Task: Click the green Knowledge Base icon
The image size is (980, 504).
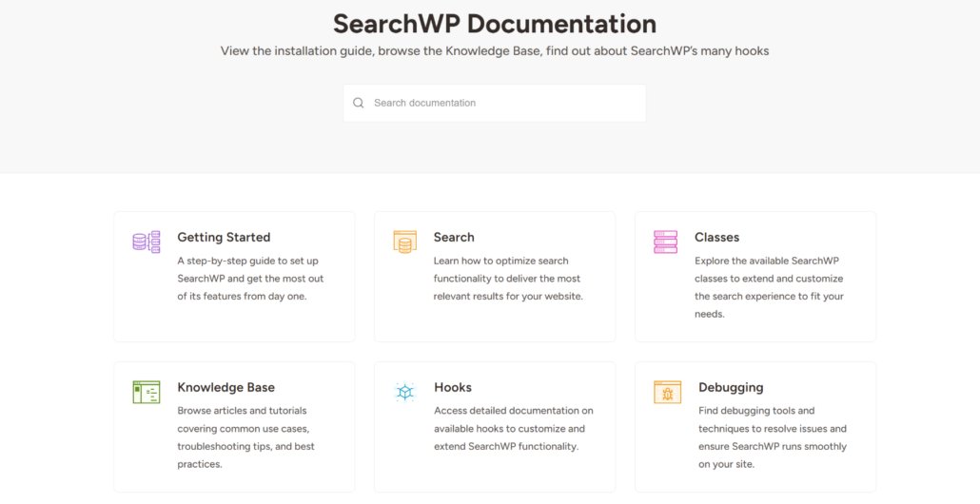Action: [147, 392]
